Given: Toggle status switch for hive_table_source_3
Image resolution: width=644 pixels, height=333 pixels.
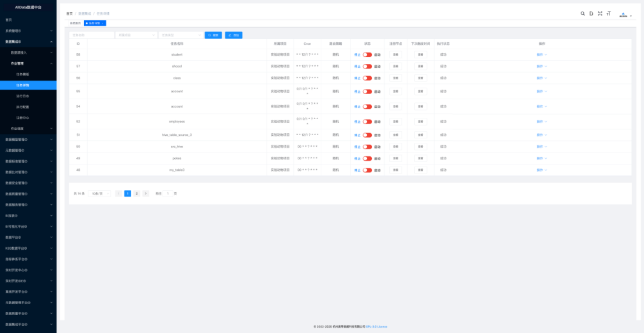Looking at the screenshot, I should pyautogui.click(x=367, y=135).
